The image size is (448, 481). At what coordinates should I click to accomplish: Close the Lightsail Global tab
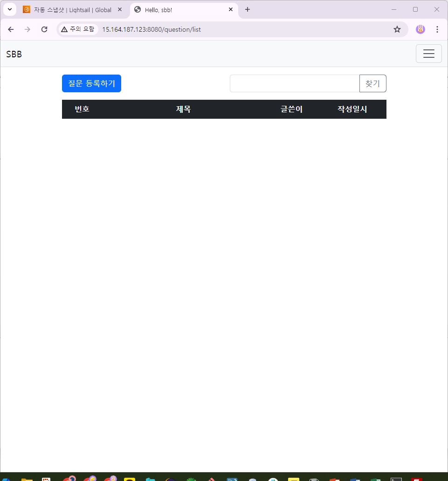120,9
